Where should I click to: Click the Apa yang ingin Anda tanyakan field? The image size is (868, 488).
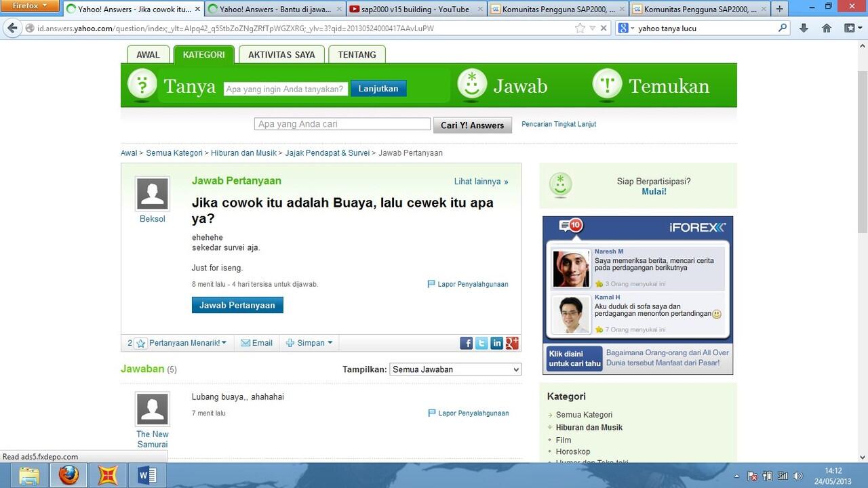[x=285, y=89]
